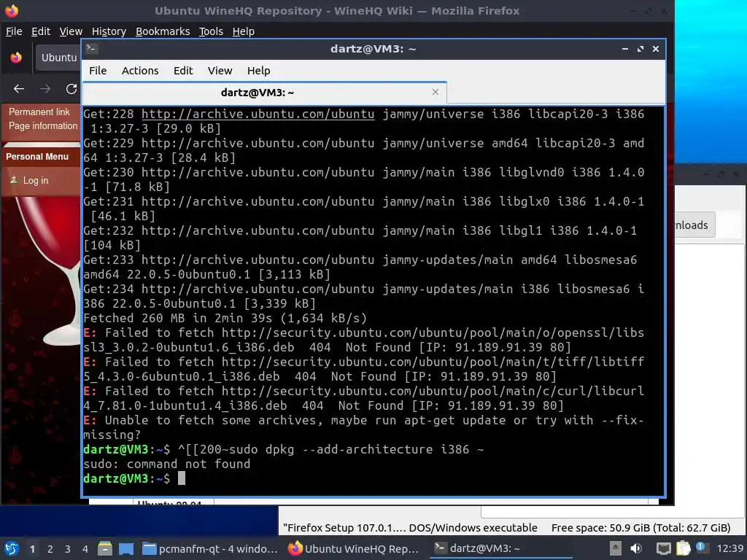This screenshot has width=747, height=560.
Task: Click the 'sudo: command not found' line
Action: click(x=167, y=464)
